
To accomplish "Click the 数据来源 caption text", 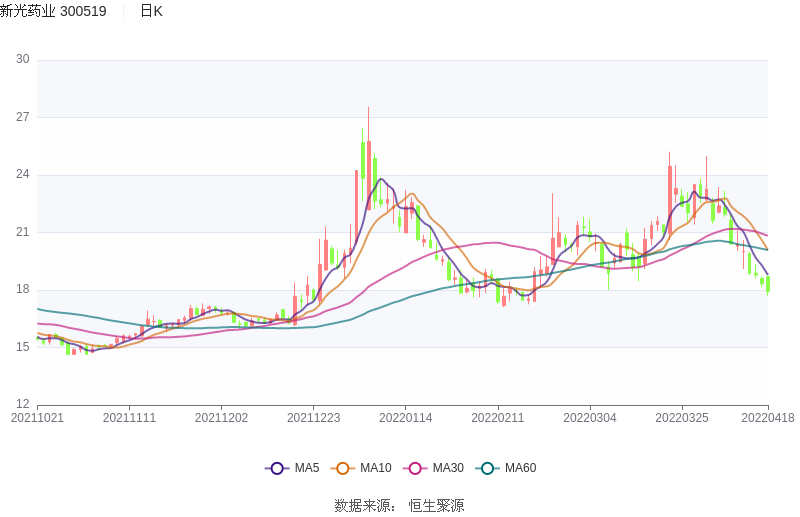I will coord(363,506).
